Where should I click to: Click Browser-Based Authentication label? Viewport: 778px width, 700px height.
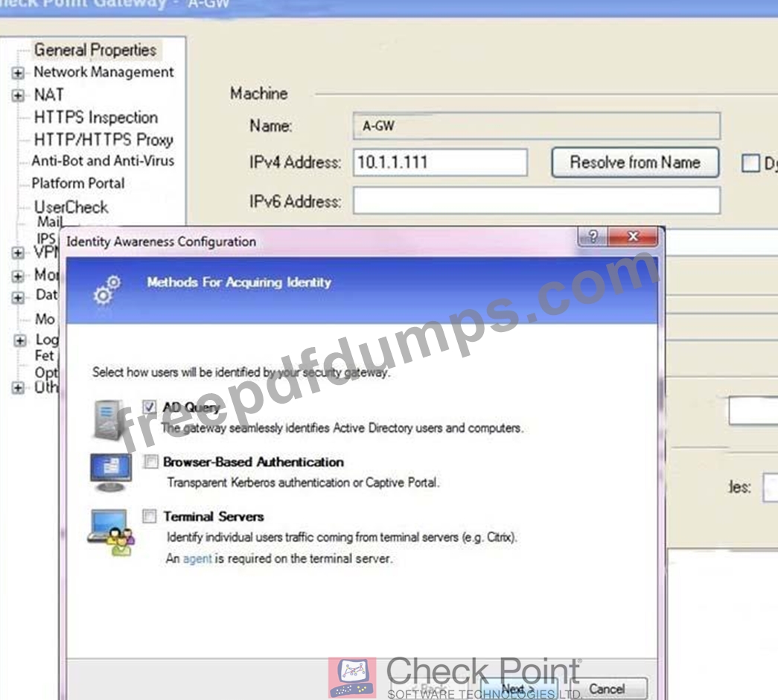coord(253,462)
